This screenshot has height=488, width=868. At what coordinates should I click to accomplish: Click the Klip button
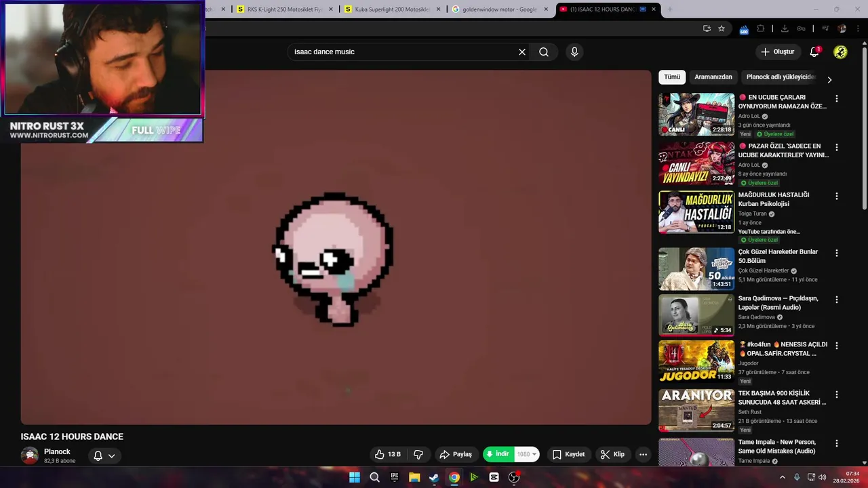coord(612,454)
